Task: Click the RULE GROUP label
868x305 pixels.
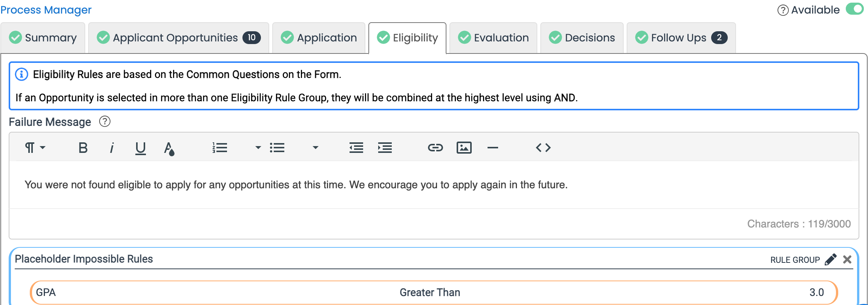Action: click(795, 260)
